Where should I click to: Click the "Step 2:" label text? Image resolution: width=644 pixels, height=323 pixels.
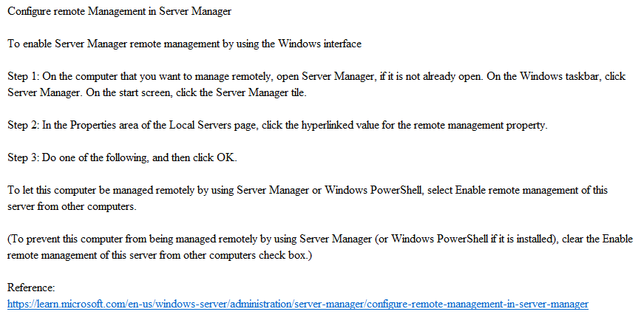tap(23, 126)
